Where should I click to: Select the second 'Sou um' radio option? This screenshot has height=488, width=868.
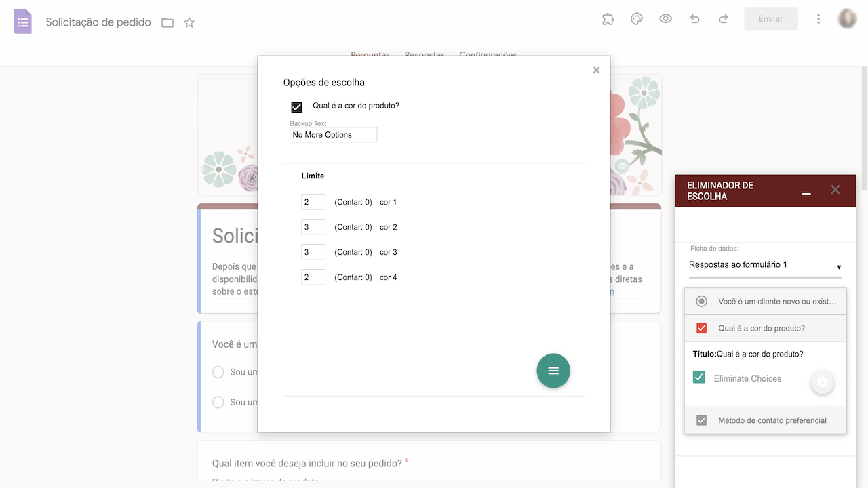click(x=218, y=402)
